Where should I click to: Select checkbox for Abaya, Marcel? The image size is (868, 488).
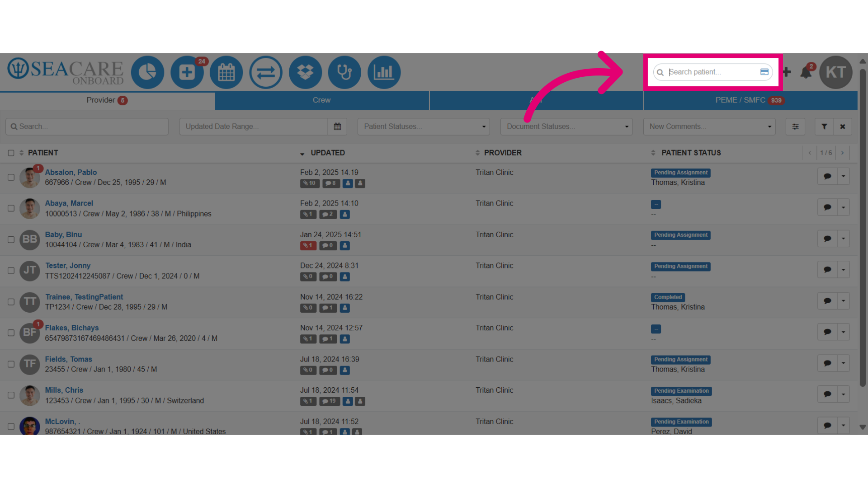coord(11,208)
